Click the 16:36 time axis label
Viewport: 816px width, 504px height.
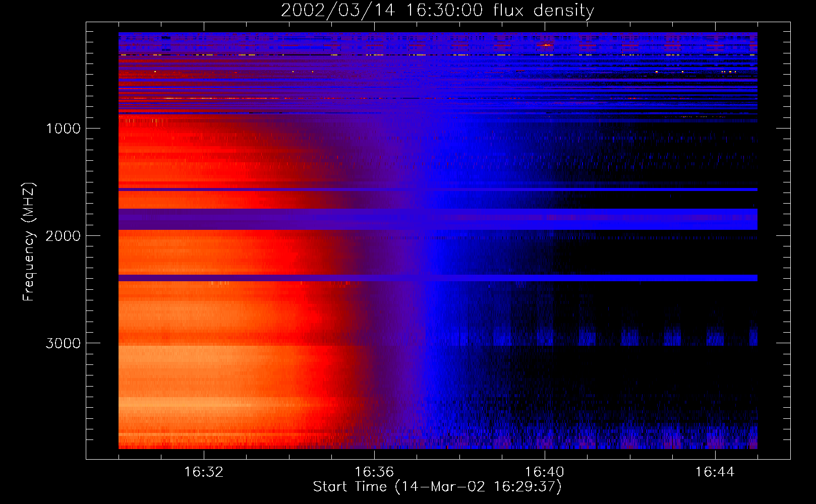pyautogui.click(x=374, y=472)
